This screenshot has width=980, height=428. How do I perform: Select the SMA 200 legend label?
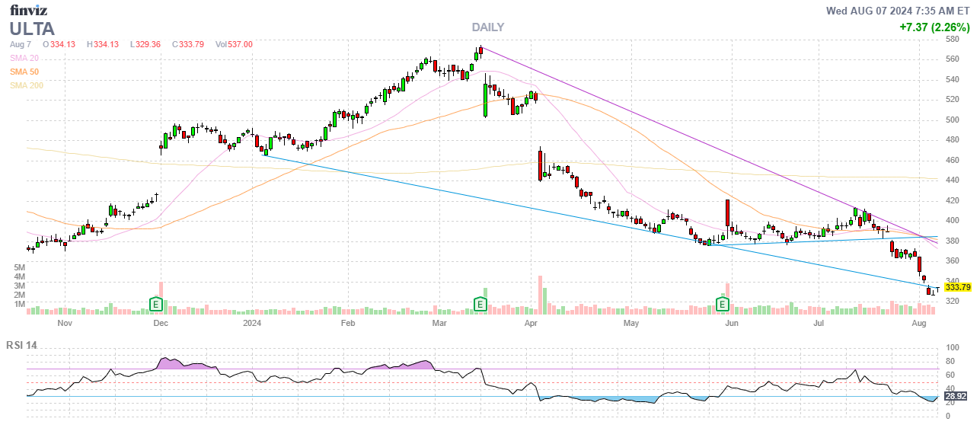pos(26,85)
